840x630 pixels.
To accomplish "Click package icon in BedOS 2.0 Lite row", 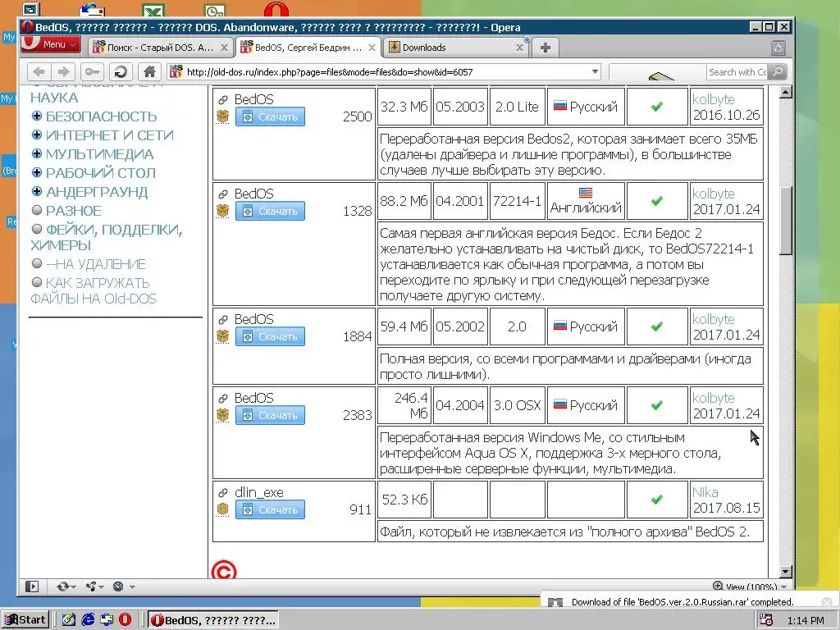I will coord(222,116).
